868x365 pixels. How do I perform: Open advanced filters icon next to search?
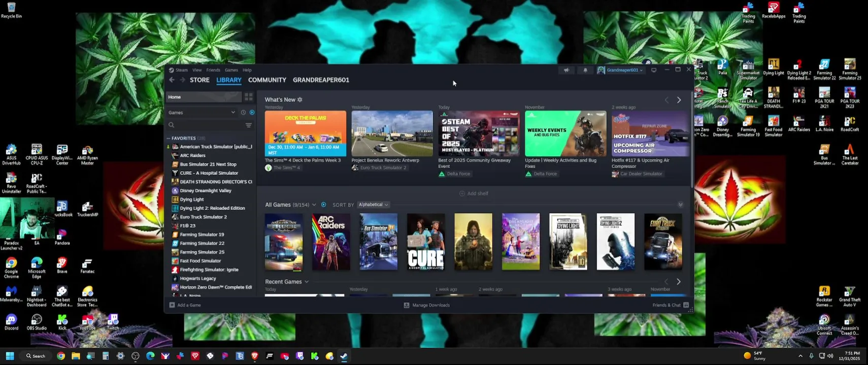point(249,125)
